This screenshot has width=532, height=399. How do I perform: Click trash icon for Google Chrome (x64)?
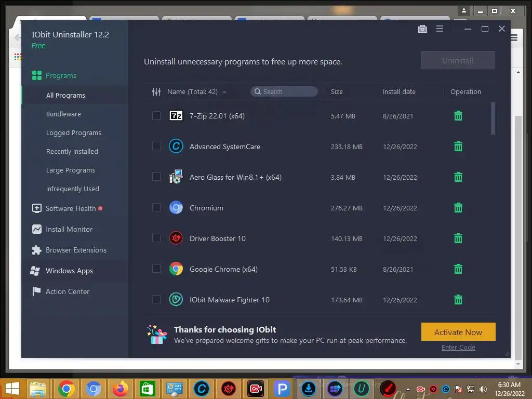458,269
